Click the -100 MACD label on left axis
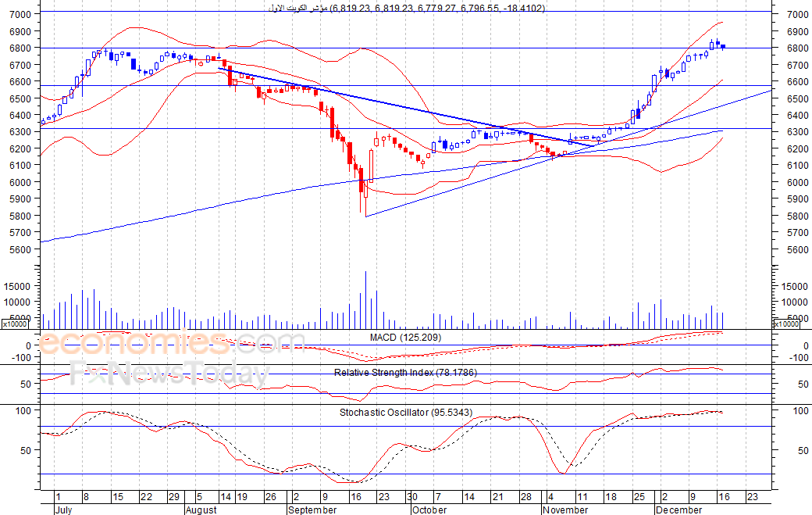812x515 pixels. coord(21,357)
